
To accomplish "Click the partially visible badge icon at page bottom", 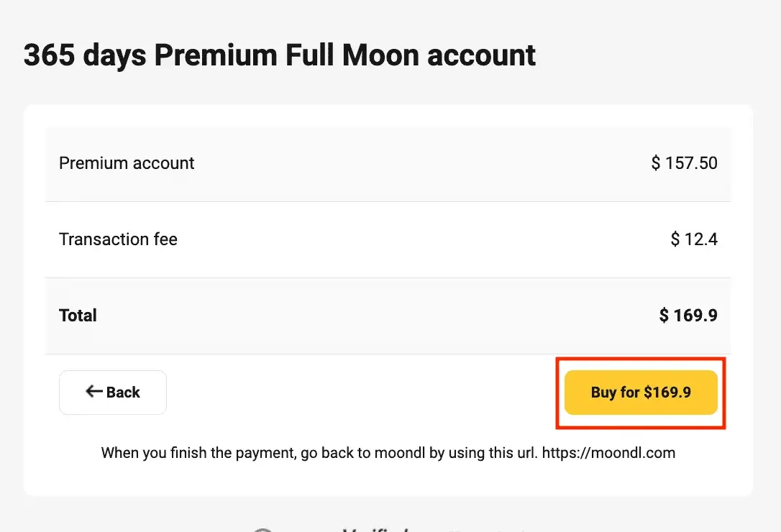I will pyautogui.click(x=263, y=530).
